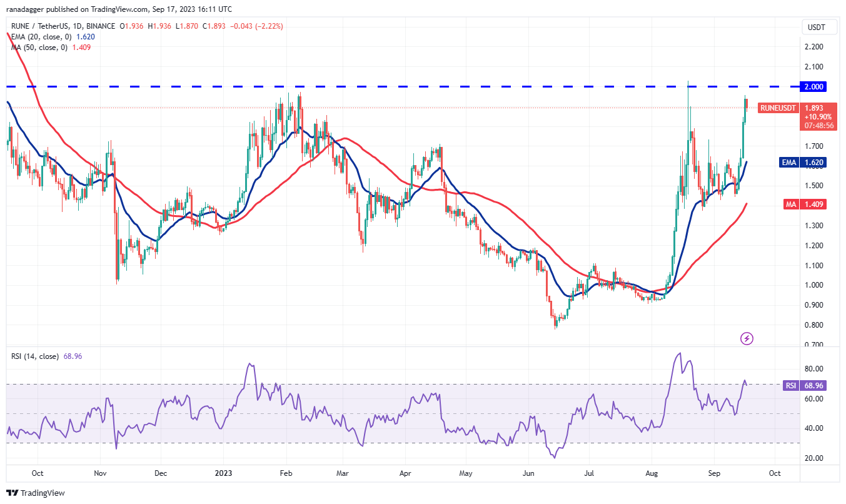
Task: Click the blue 2.000 level label
Action: 812,87
